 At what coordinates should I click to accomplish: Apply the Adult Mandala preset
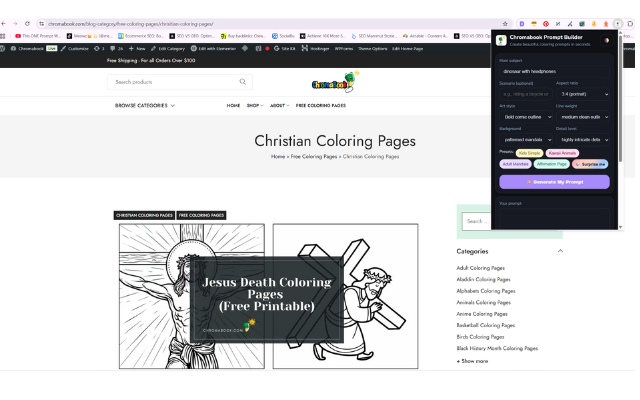(x=515, y=164)
